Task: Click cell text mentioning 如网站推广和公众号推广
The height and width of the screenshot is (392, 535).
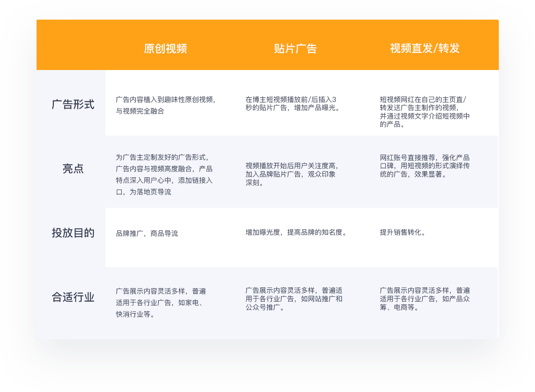Action: 294,299
